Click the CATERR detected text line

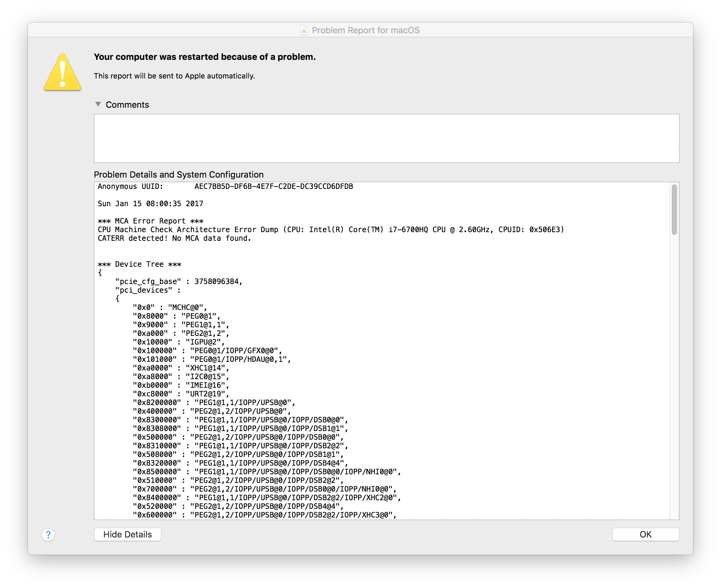[174, 238]
